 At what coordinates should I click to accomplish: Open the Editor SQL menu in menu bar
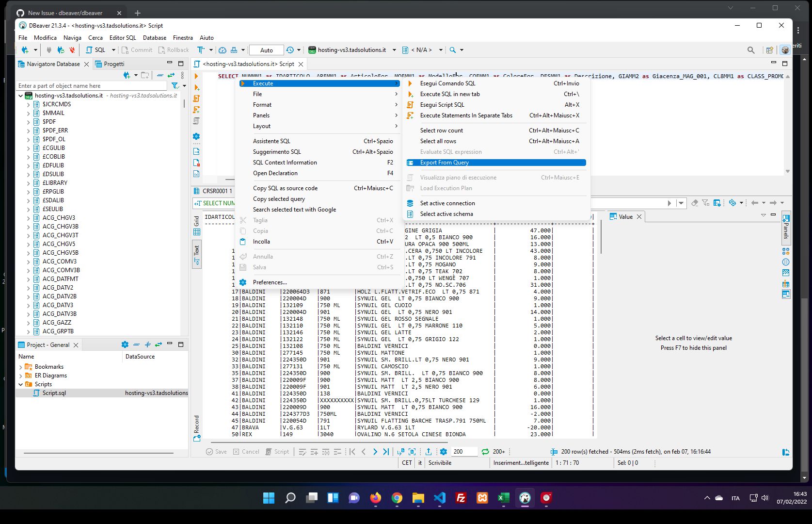(x=123, y=38)
